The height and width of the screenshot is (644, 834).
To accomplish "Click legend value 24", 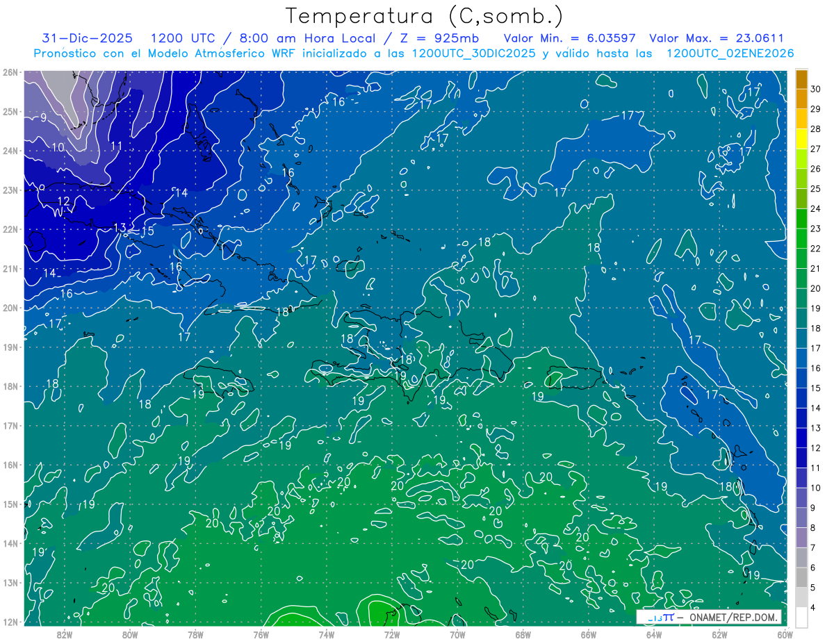I will click(816, 208).
